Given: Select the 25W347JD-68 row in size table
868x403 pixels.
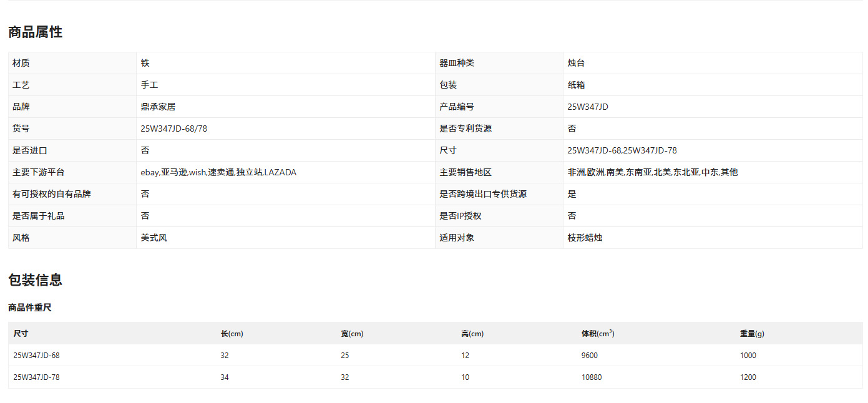Looking at the screenshot, I should (x=436, y=356).
